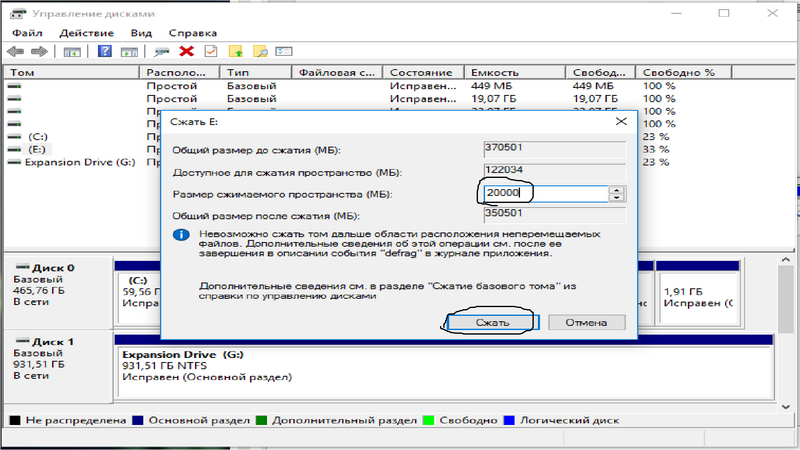Close the Сжать E: dialog
This screenshot has width=800, height=450.
621,121
